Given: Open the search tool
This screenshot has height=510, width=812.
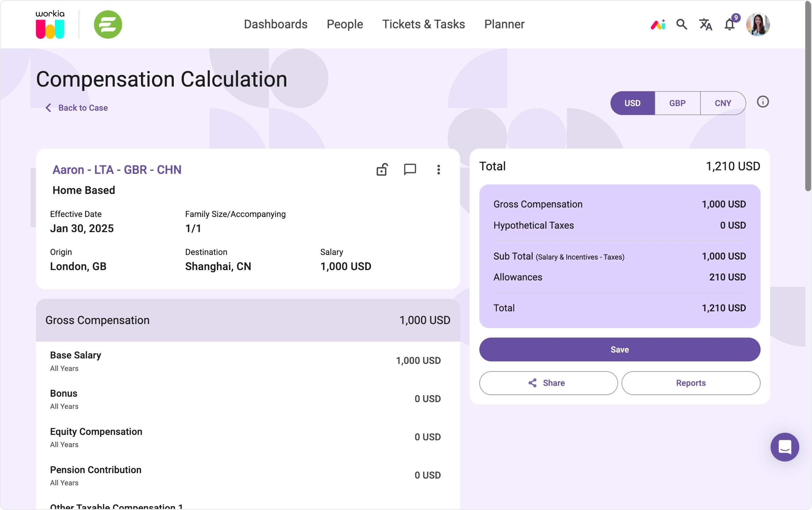Looking at the screenshot, I should [681, 24].
